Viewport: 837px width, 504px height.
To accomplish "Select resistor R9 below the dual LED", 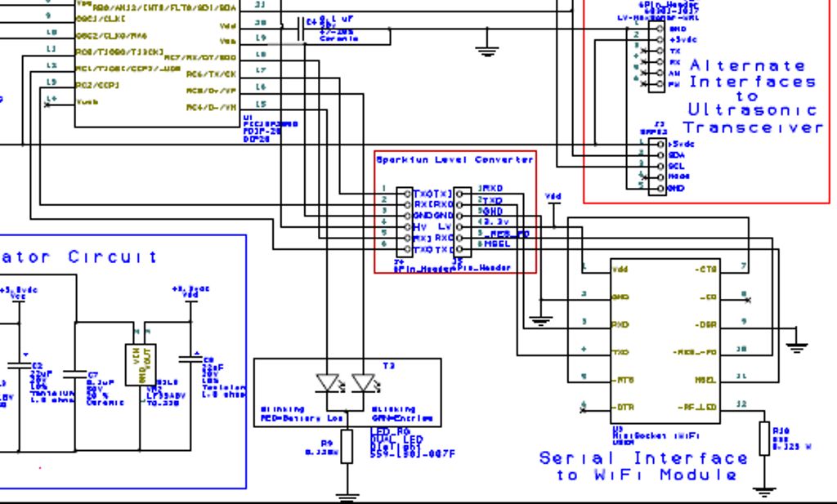I will click(347, 446).
